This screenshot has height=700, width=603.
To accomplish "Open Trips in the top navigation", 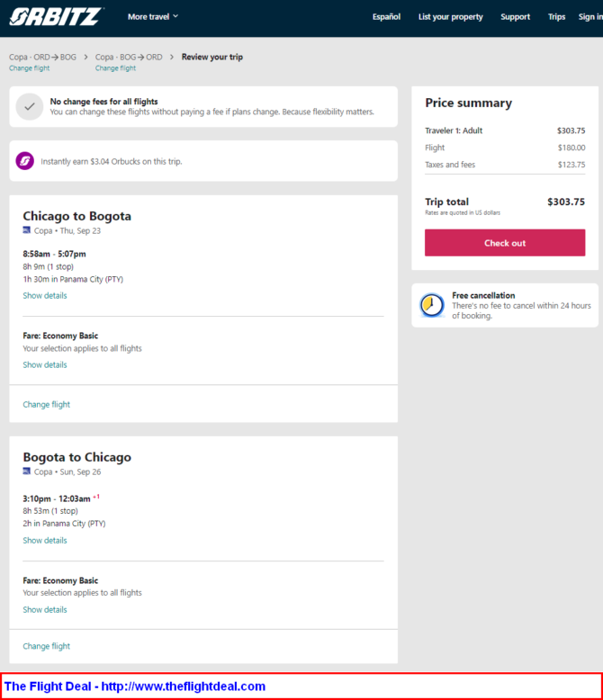I will pyautogui.click(x=556, y=17).
